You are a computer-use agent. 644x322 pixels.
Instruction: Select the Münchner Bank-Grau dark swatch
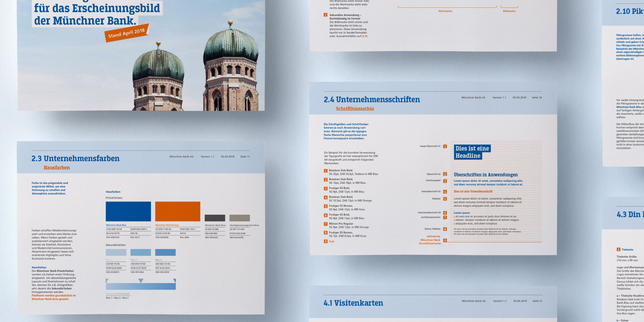click(215, 218)
